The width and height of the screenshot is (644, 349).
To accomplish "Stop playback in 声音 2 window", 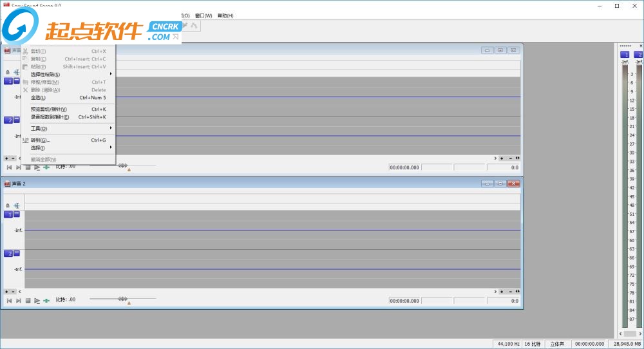I will click(x=28, y=301).
